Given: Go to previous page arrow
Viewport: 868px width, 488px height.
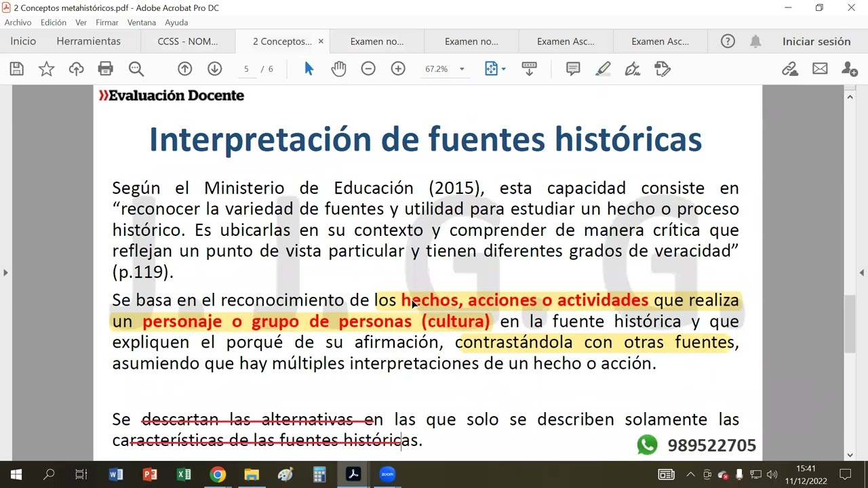Looking at the screenshot, I should tap(184, 68).
